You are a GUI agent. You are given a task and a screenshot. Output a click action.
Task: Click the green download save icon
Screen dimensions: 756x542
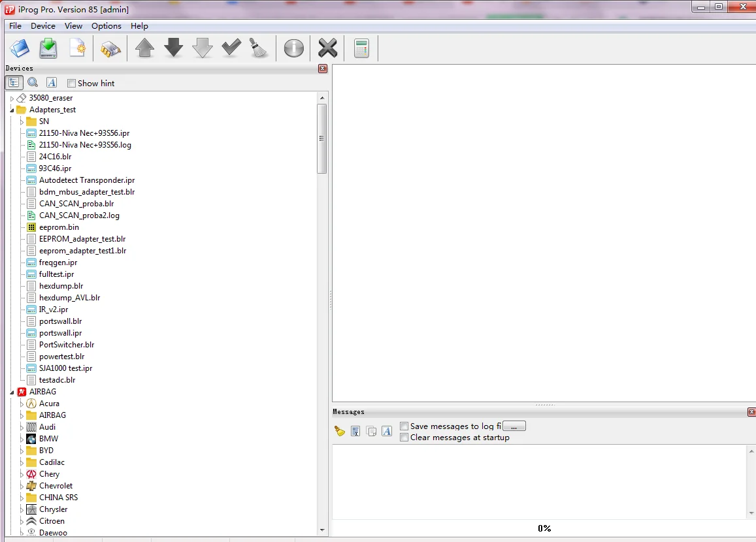point(48,48)
